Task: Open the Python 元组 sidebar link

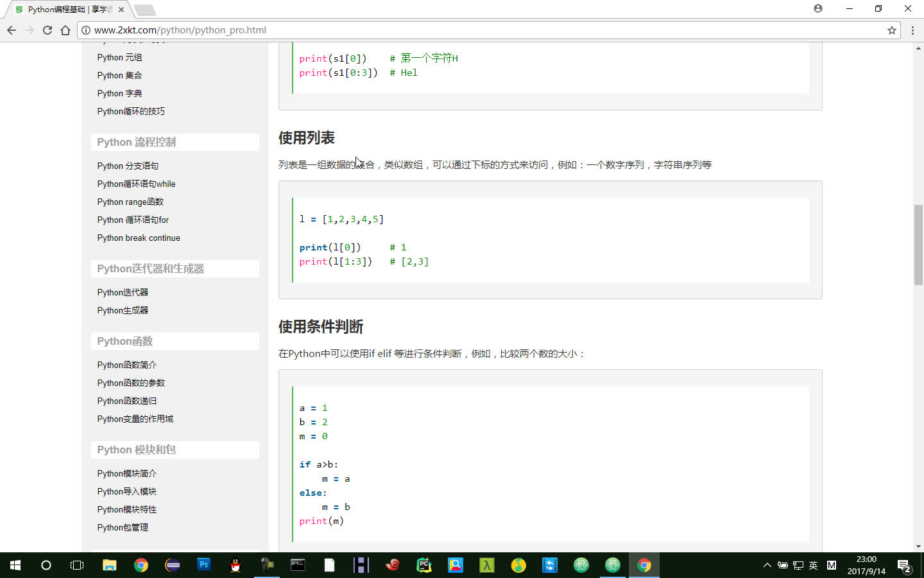Action: click(x=119, y=57)
